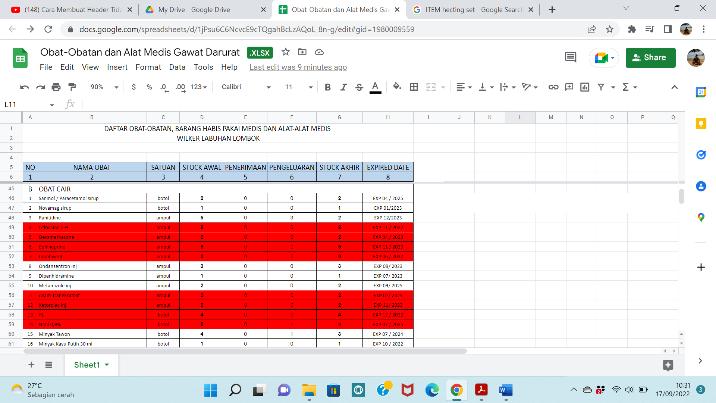Click the green Share button
This screenshot has width=716, height=403.
click(650, 58)
